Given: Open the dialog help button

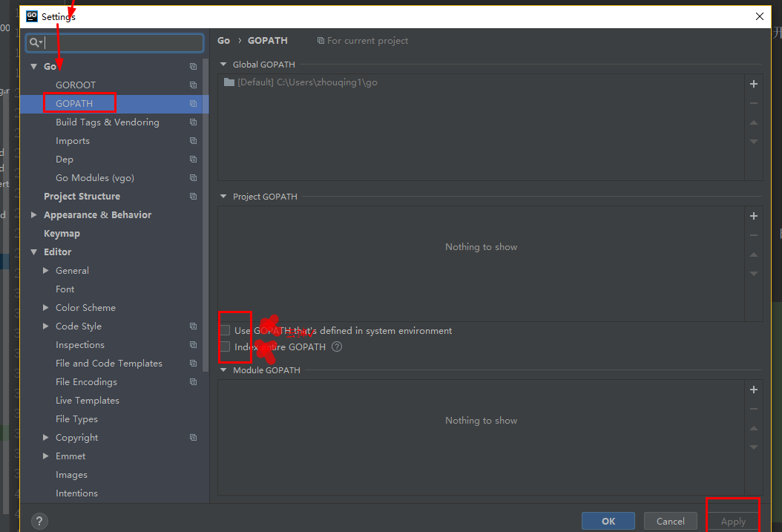Looking at the screenshot, I should [39, 521].
